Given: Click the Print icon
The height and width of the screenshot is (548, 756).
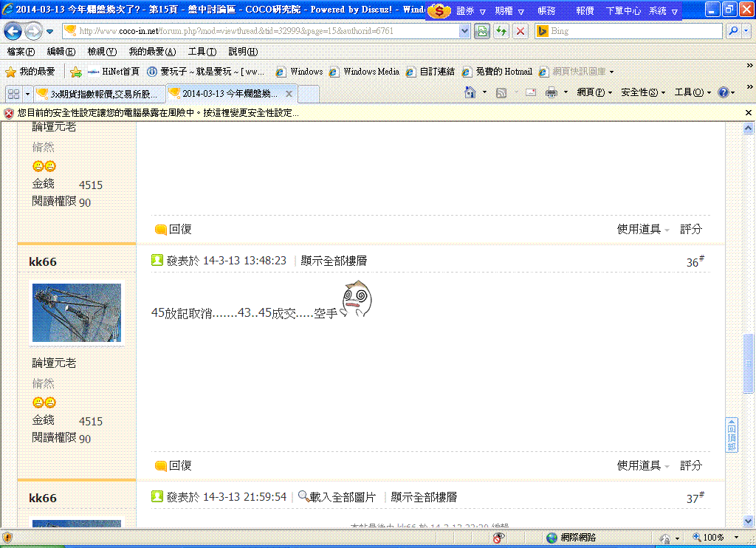Looking at the screenshot, I should pyautogui.click(x=551, y=92).
